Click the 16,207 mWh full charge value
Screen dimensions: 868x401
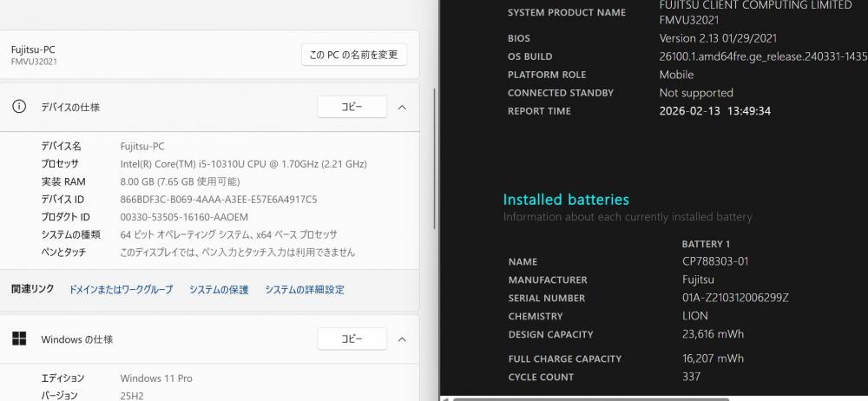713,358
